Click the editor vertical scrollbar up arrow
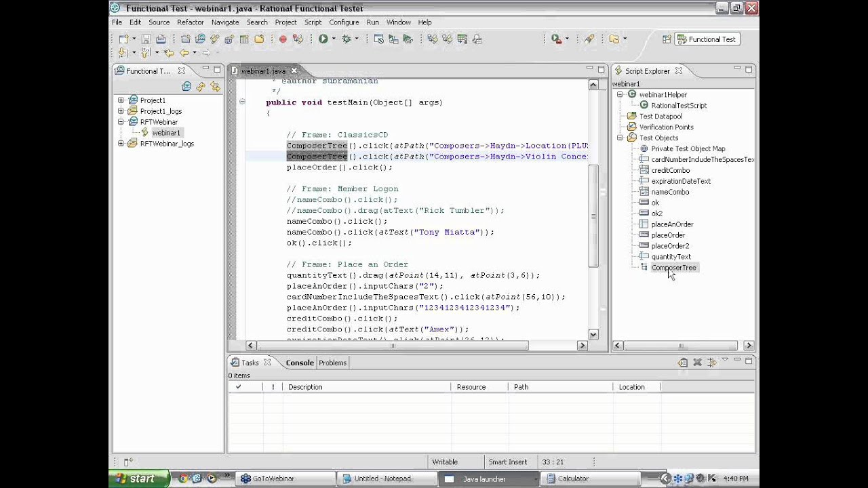Viewport: 868px width, 488px height. coord(593,85)
